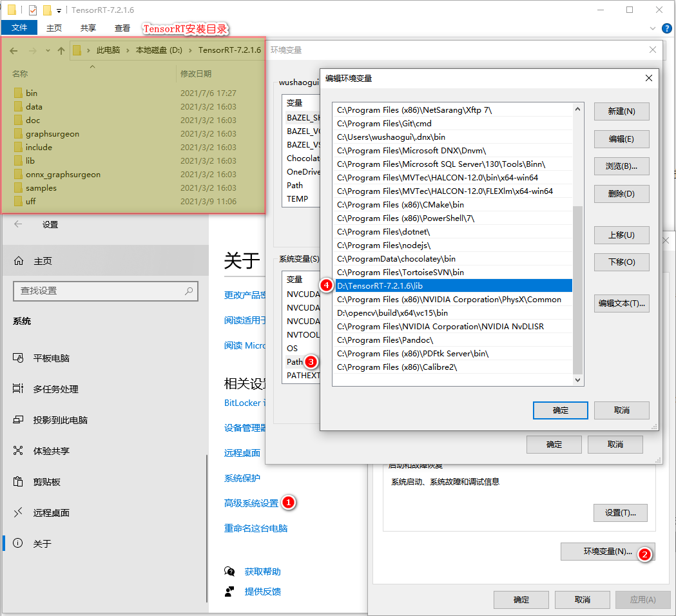The image size is (676, 616).
Task: Open the 文件 menu tab
Action: 19,28
